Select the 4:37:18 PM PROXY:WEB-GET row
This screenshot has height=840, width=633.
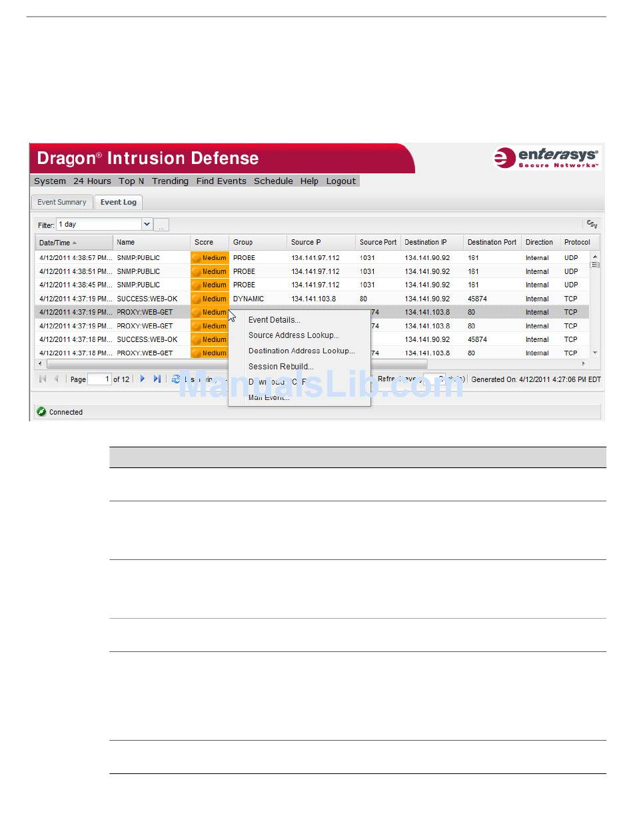(313, 353)
